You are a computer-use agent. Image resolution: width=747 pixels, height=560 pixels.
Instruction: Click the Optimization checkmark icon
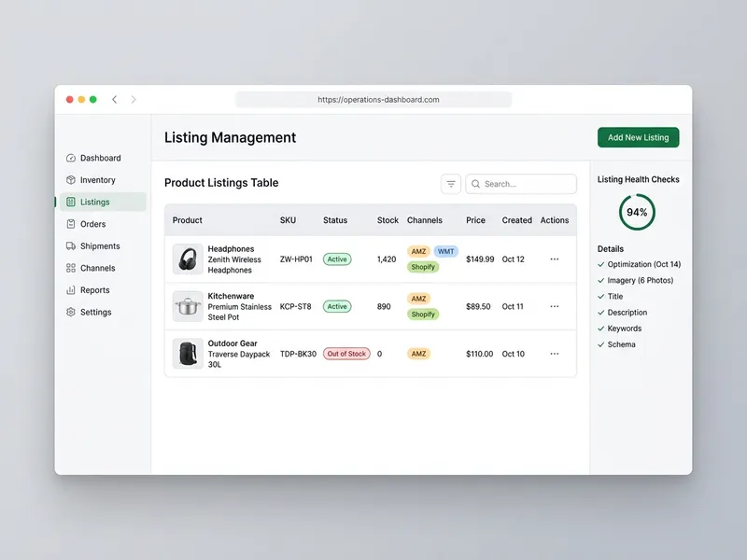tap(601, 264)
